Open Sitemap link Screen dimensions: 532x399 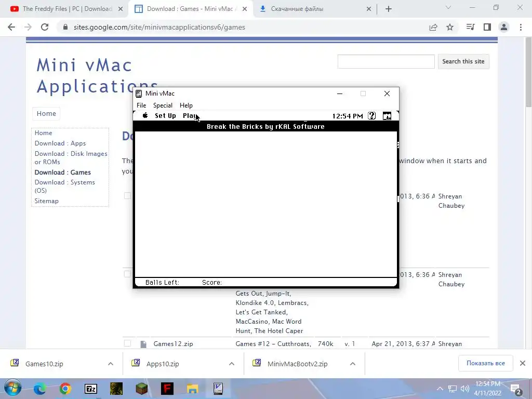[46, 201]
